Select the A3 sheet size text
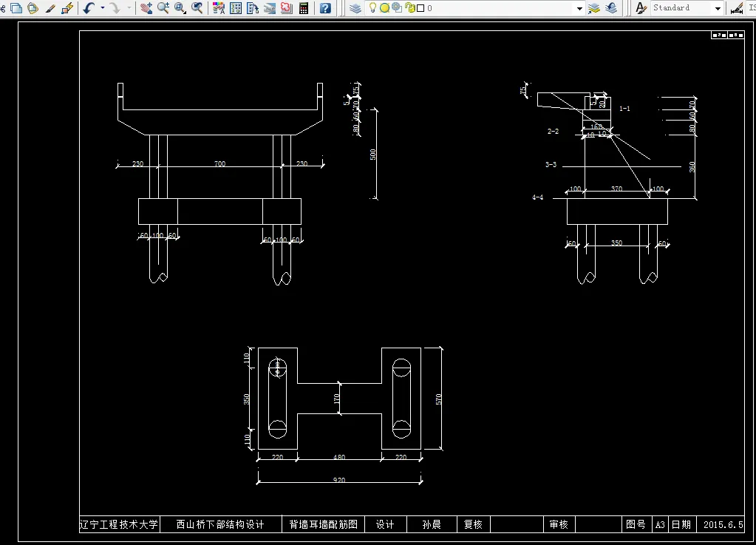Viewport: 756px width, 545px height. click(x=660, y=525)
